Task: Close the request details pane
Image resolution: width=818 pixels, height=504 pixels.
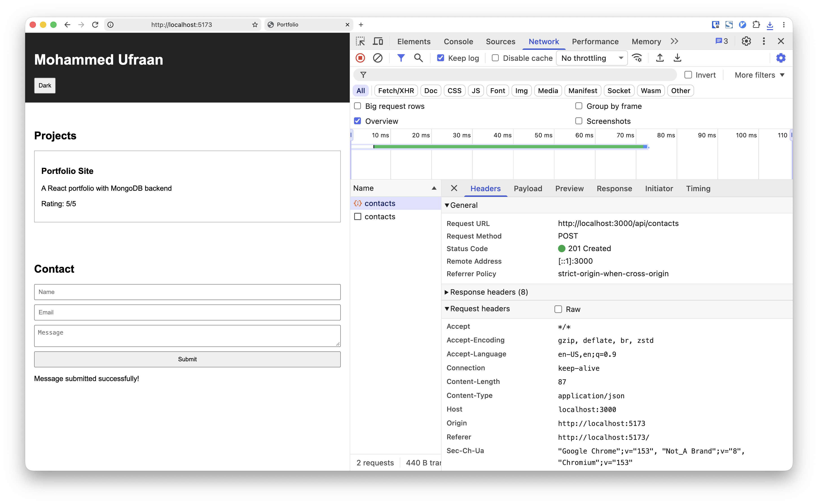Action: [454, 188]
